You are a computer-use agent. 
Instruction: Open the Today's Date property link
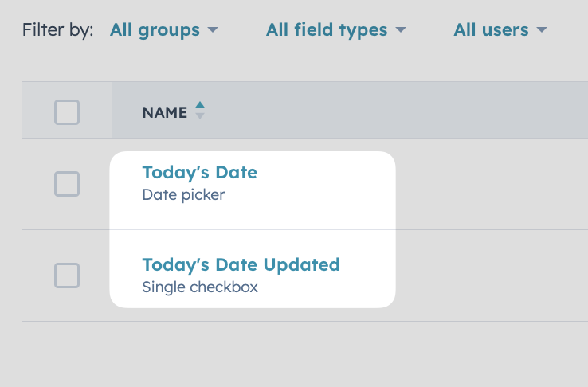coord(199,172)
